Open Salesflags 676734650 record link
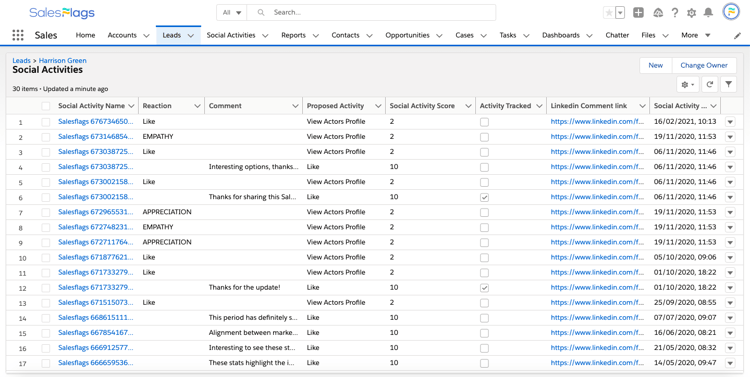Screen dimensions: 750x377 pos(96,122)
